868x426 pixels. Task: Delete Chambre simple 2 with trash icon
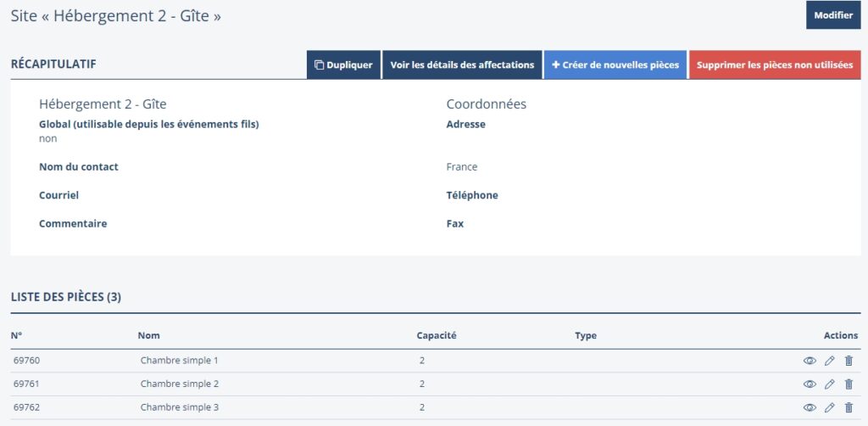tap(849, 384)
